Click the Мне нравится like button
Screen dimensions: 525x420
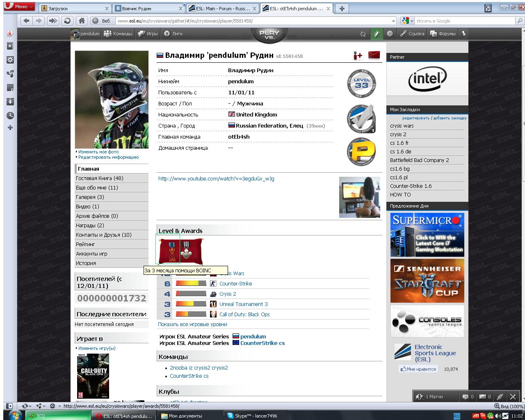pos(418,369)
